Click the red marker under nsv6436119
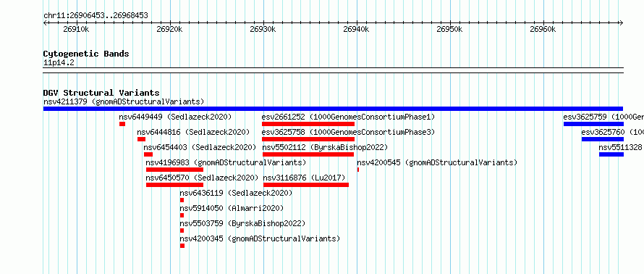This screenshot has width=644, height=274. point(182,200)
